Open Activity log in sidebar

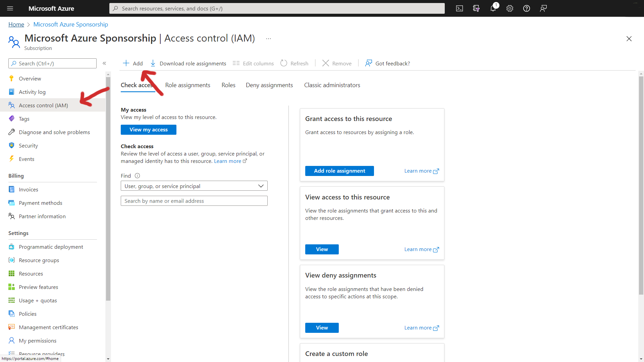53,92
